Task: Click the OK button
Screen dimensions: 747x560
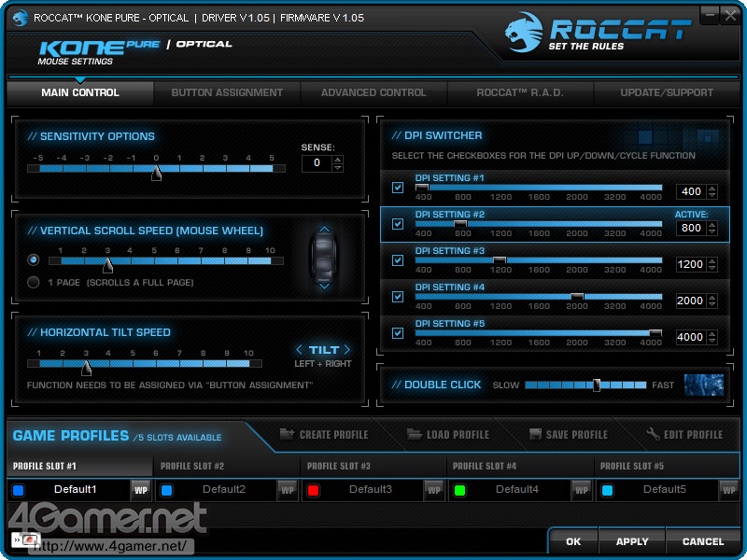Action: pos(573,541)
